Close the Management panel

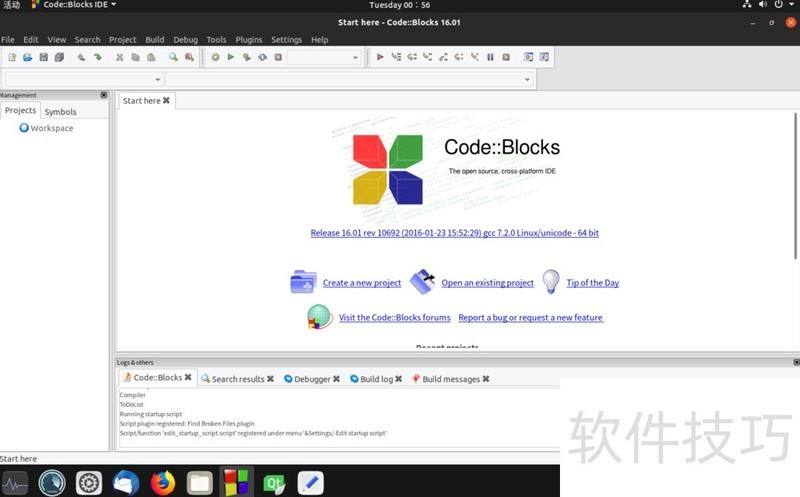tap(104, 95)
